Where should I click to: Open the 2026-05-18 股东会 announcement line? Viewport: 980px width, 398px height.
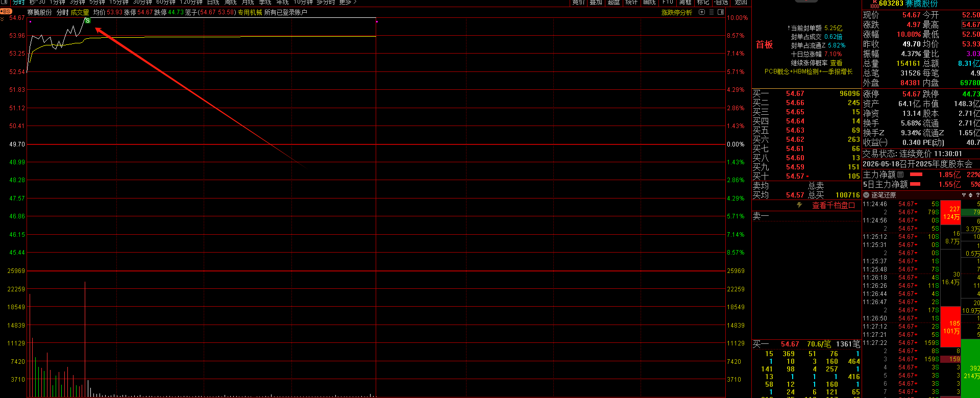918,164
